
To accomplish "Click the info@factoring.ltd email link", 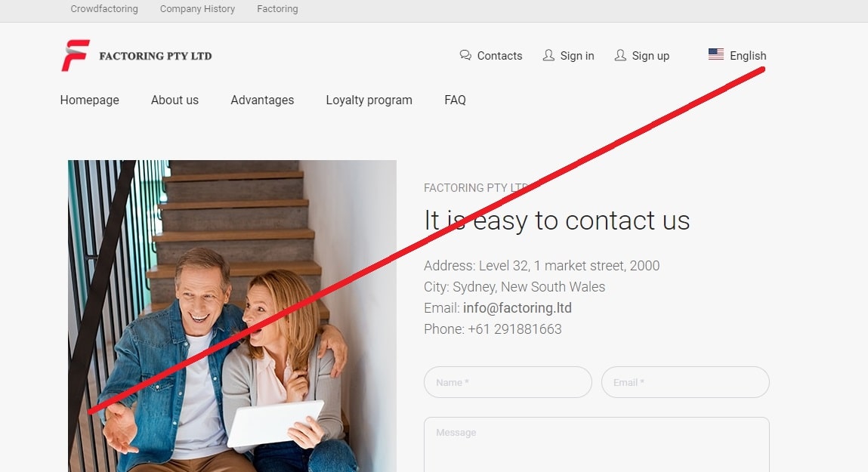I will (517, 307).
